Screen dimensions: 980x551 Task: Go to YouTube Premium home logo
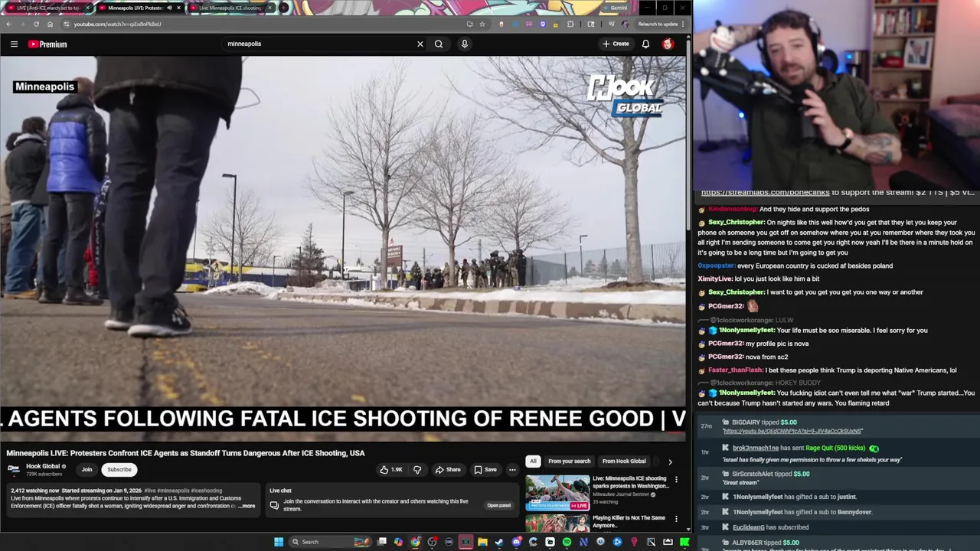(x=47, y=44)
